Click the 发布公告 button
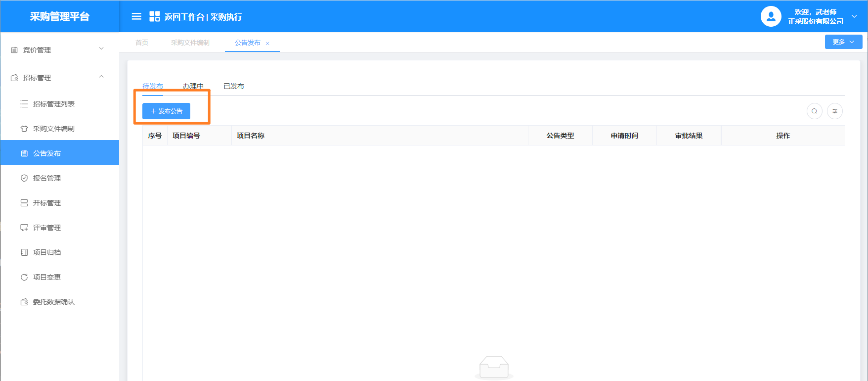The image size is (868, 381). [x=166, y=111]
